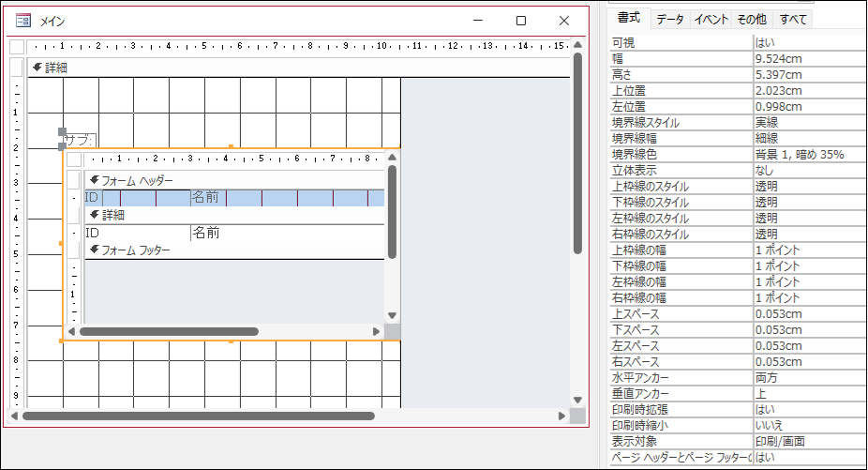This screenshot has height=470, width=868.
Task: Switch to the イベント tab
Action: (x=711, y=20)
